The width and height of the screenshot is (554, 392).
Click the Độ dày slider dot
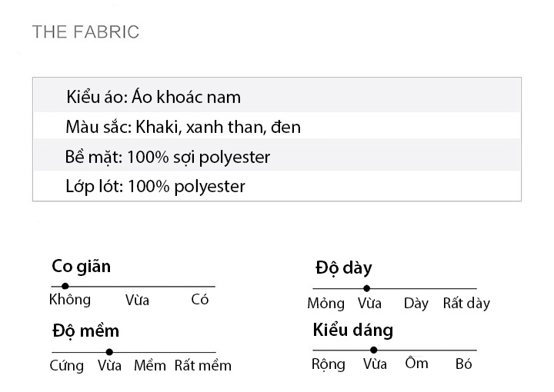[x=367, y=288]
